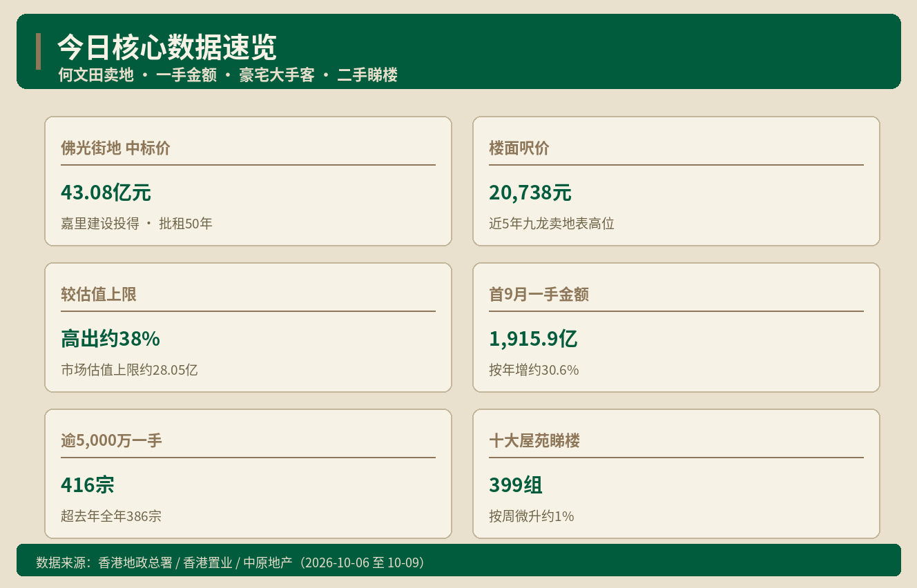Select the subtitle starting with 何文田卖地
The image size is (917, 588).
click(x=228, y=75)
